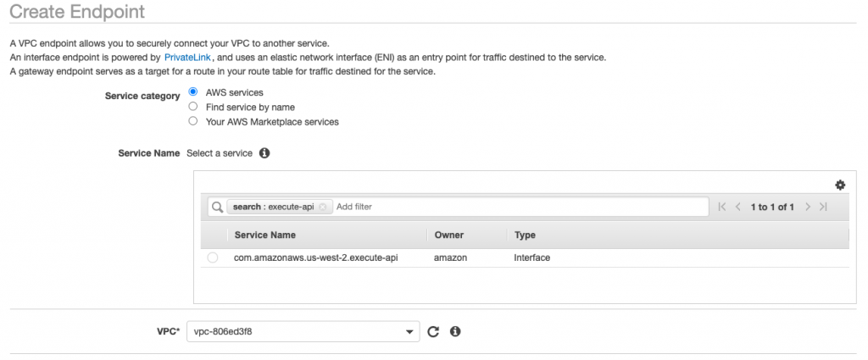Go to next results page

coord(808,207)
